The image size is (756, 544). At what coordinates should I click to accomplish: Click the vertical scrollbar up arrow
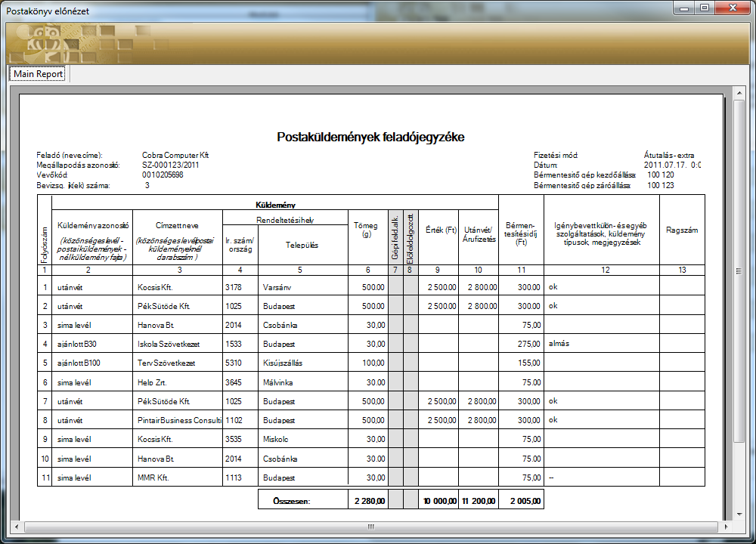739,92
